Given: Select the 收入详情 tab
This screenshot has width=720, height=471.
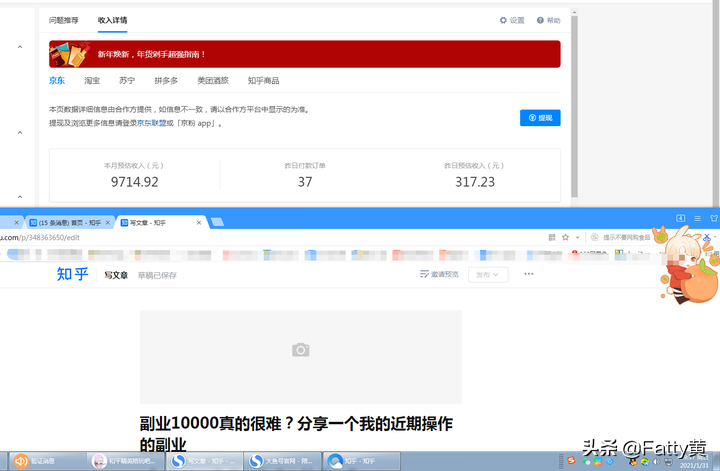Looking at the screenshot, I should 112,20.
